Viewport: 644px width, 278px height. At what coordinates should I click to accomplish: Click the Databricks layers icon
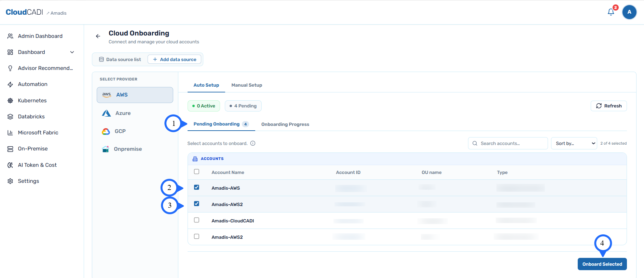[x=10, y=117]
